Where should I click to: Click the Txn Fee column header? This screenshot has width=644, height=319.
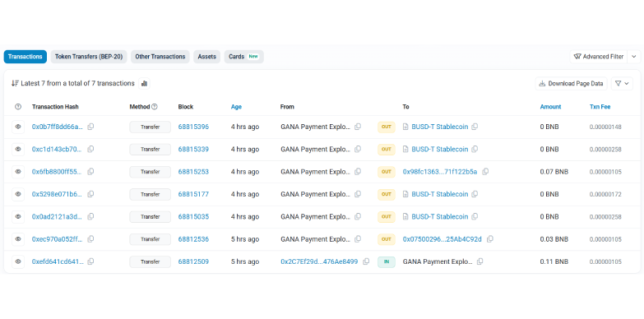pos(600,107)
